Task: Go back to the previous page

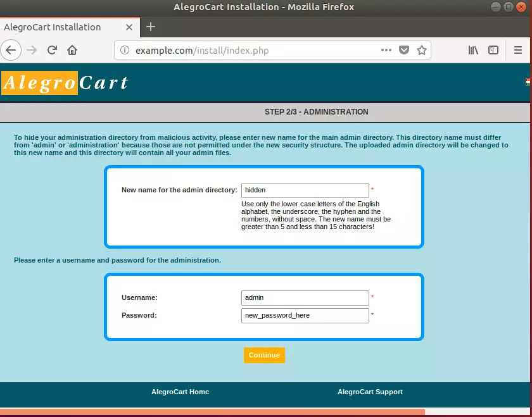Action: [x=11, y=50]
